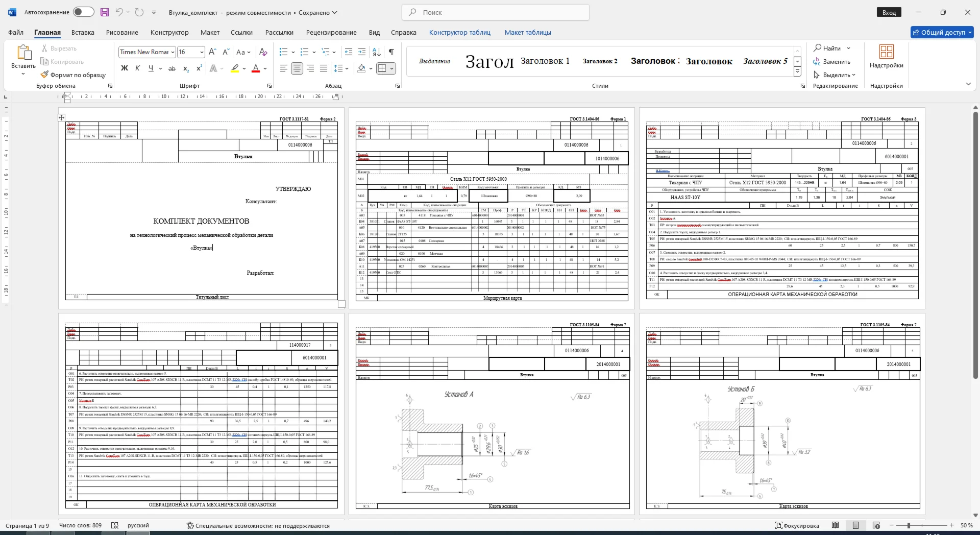Click the Numbering list icon

click(305, 52)
